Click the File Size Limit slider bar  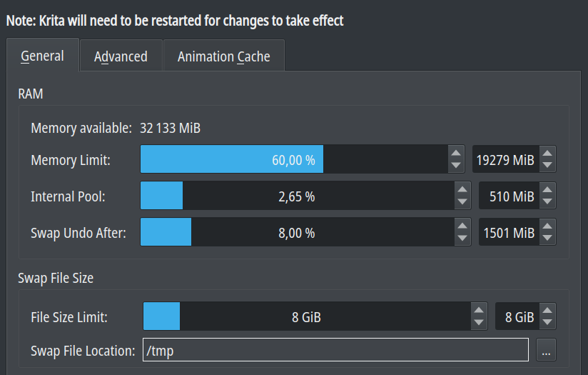(306, 316)
